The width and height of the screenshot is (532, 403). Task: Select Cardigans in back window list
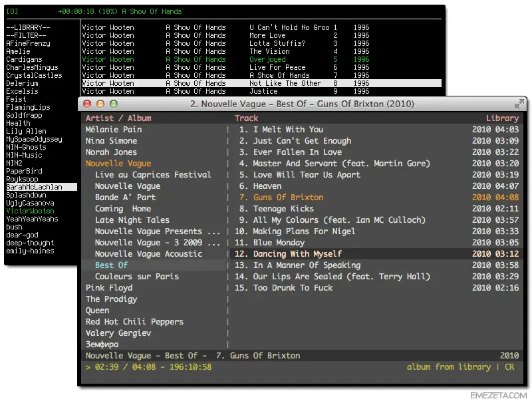tap(24, 59)
